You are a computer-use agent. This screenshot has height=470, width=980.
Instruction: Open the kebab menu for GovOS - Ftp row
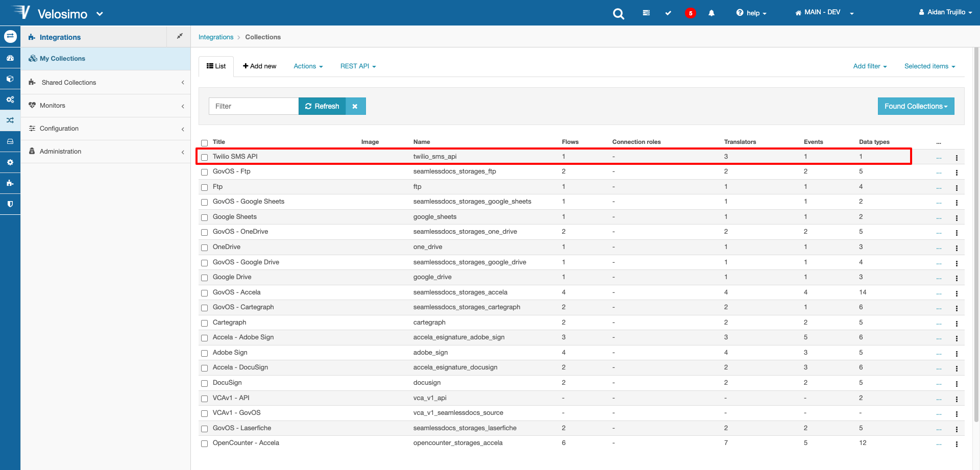coord(957,172)
